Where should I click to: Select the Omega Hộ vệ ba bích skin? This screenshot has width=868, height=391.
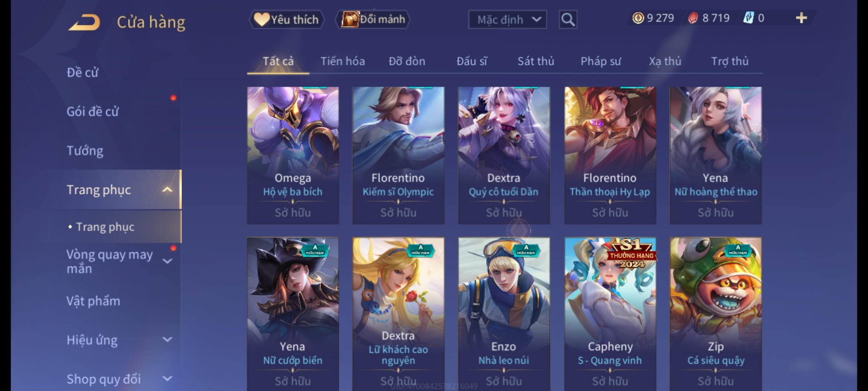pos(293,155)
